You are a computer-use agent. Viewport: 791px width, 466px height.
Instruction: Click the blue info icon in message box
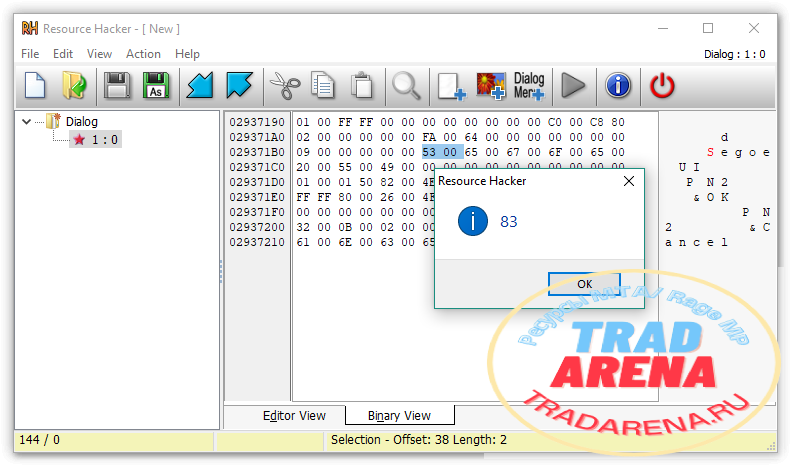(x=473, y=221)
